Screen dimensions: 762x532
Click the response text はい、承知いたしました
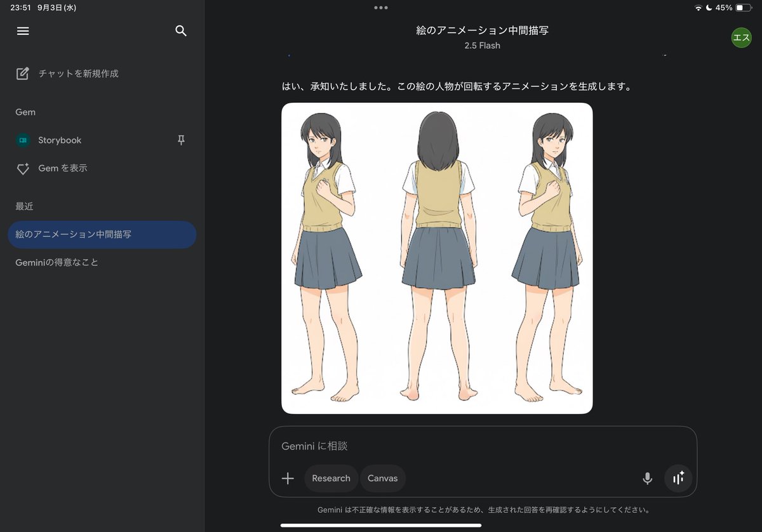pos(457,86)
